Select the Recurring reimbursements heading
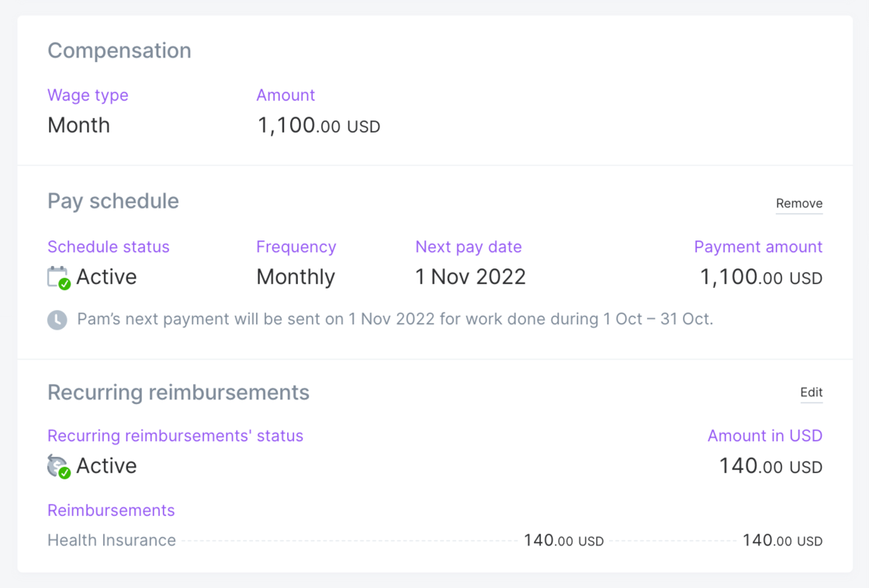 click(178, 393)
